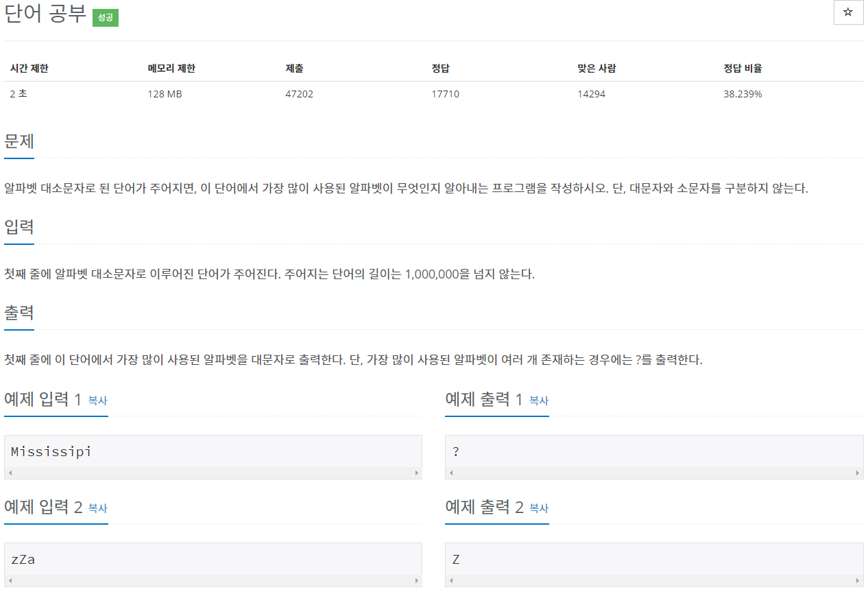This screenshot has width=868, height=594.
Task: Click left scroll arrow under Z output box
Action: coord(451,581)
